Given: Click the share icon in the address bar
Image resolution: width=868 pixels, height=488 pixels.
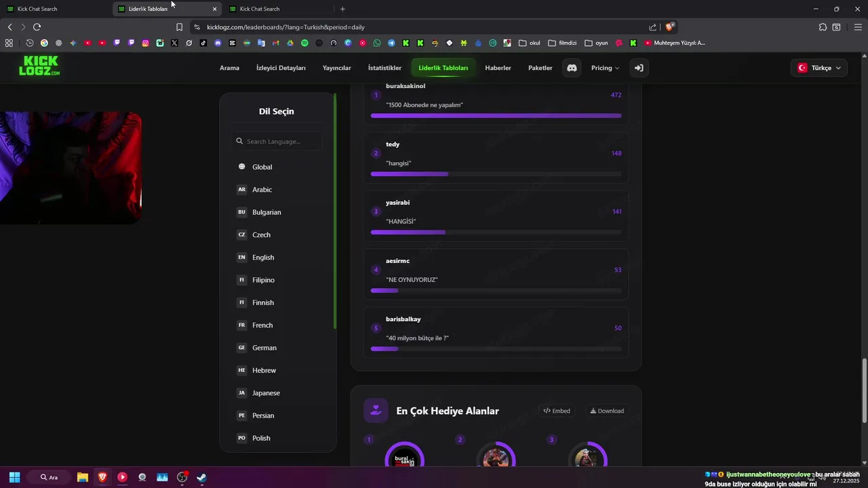Looking at the screenshot, I should click(652, 27).
